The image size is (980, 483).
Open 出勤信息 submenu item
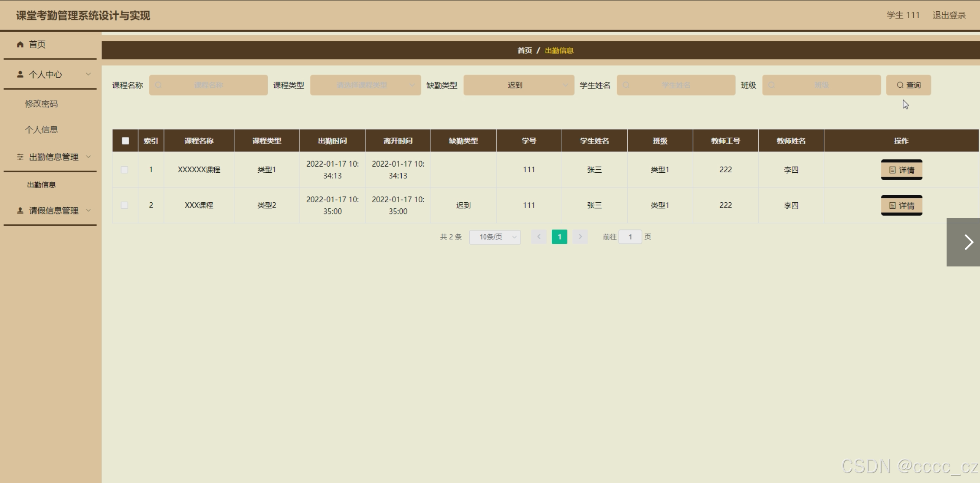[41, 185]
